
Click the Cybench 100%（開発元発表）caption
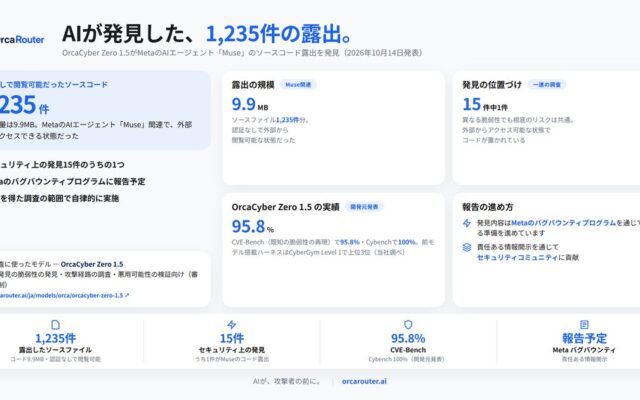click(406, 359)
